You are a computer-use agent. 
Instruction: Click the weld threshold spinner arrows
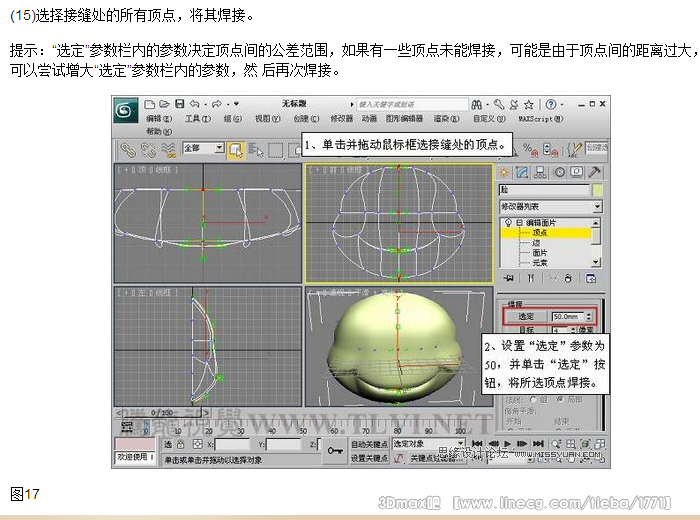(589, 316)
